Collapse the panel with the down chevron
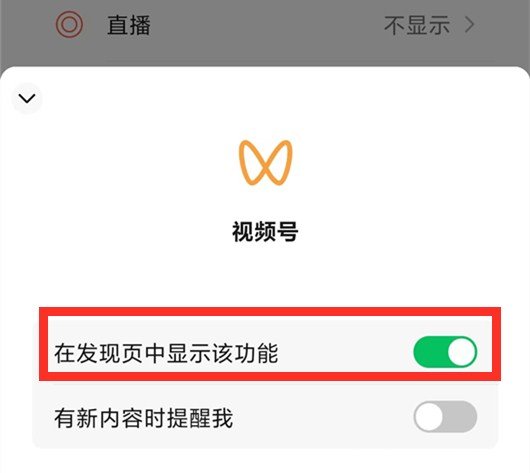This screenshot has width=530, height=473. [x=27, y=98]
